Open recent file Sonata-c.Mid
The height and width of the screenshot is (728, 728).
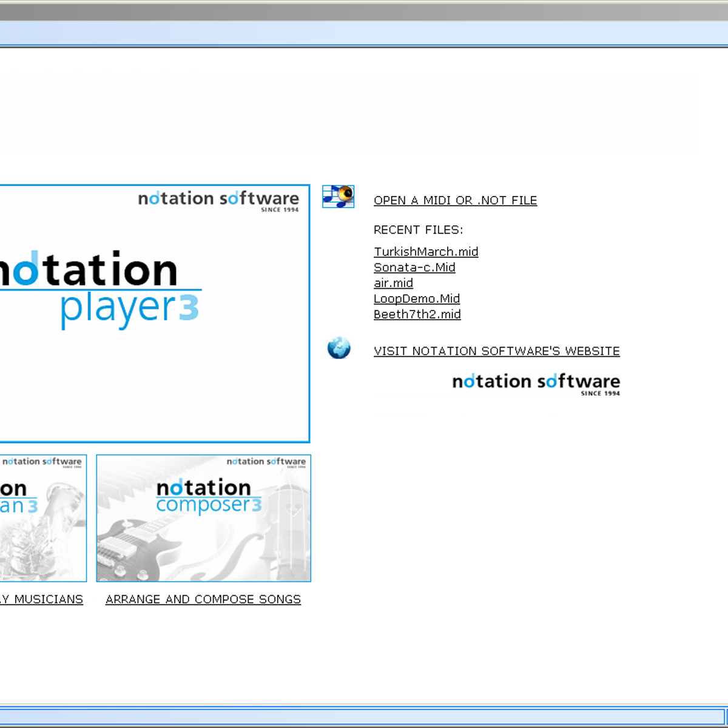(414, 268)
